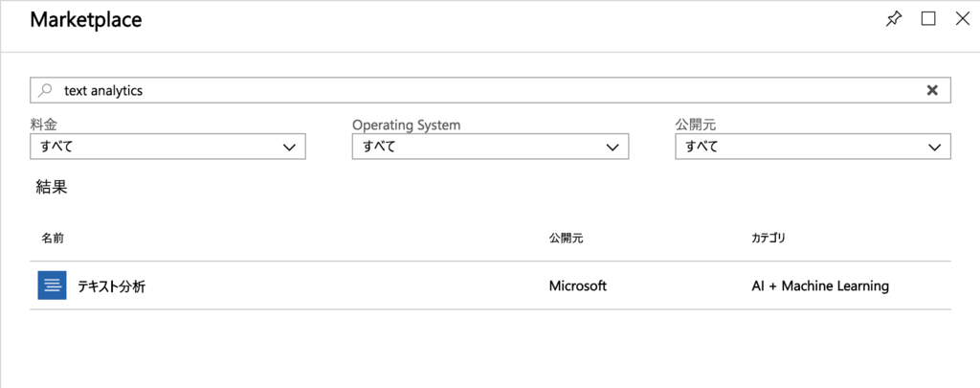Sort by 公開元 column header
Viewport: 980px width, 388px height.
(567, 239)
